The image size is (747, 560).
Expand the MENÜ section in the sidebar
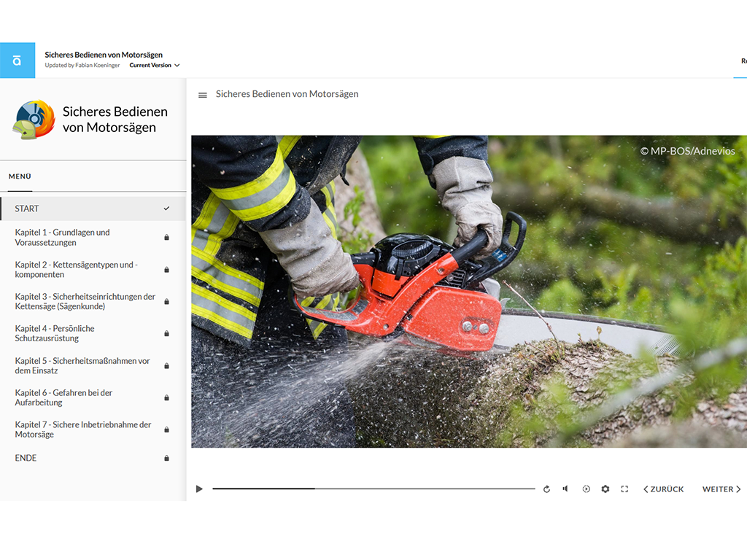[x=20, y=176]
